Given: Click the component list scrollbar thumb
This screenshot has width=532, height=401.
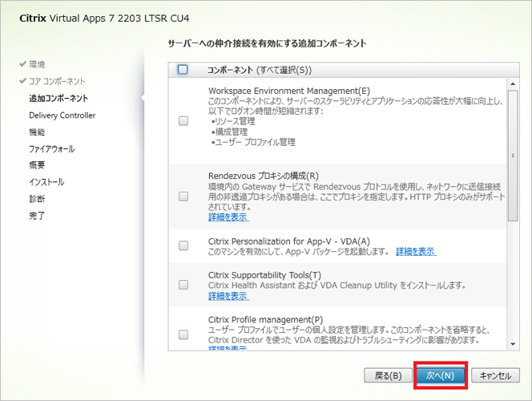Looking at the screenshot, I should [x=513, y=156].
